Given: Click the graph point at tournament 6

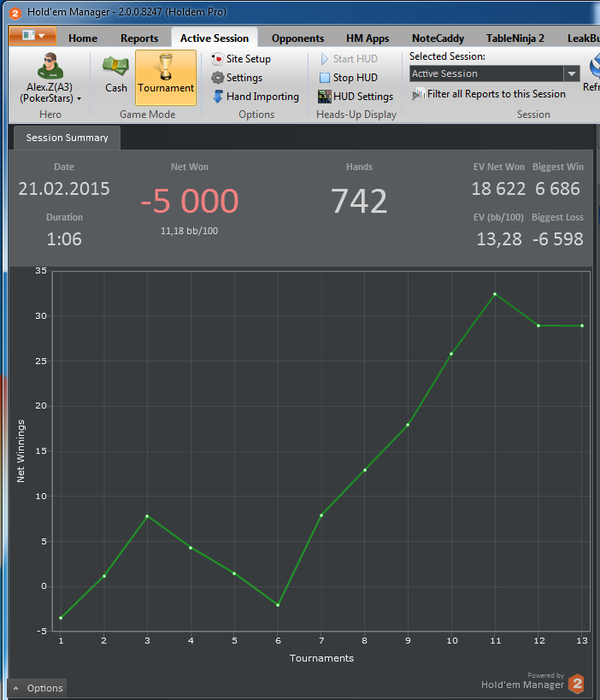Looking at the screenshot, I should click(x=278, y=605).
